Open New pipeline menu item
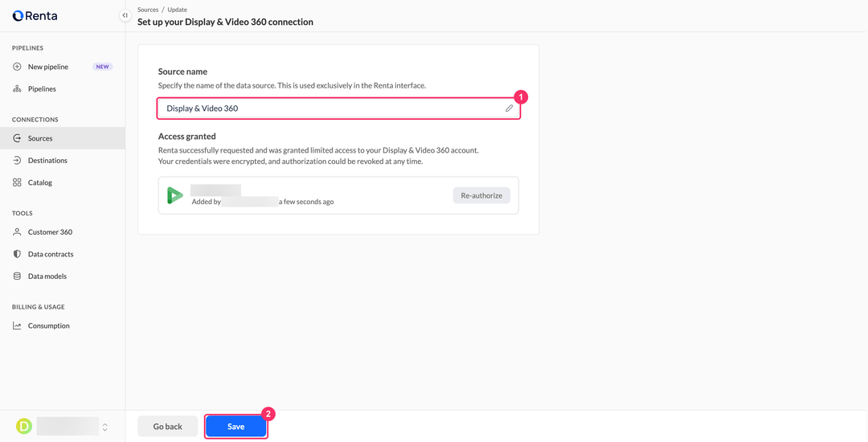 (x=63, y=67)
